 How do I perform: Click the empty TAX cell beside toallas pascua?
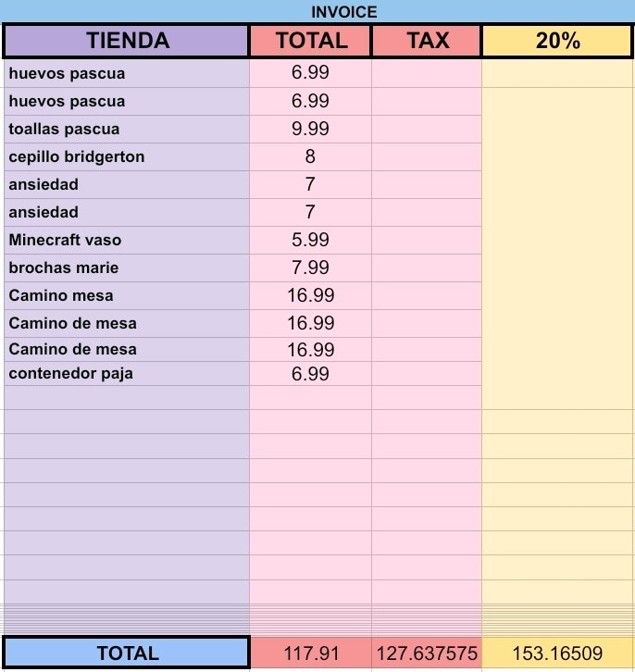click(427, 129)
